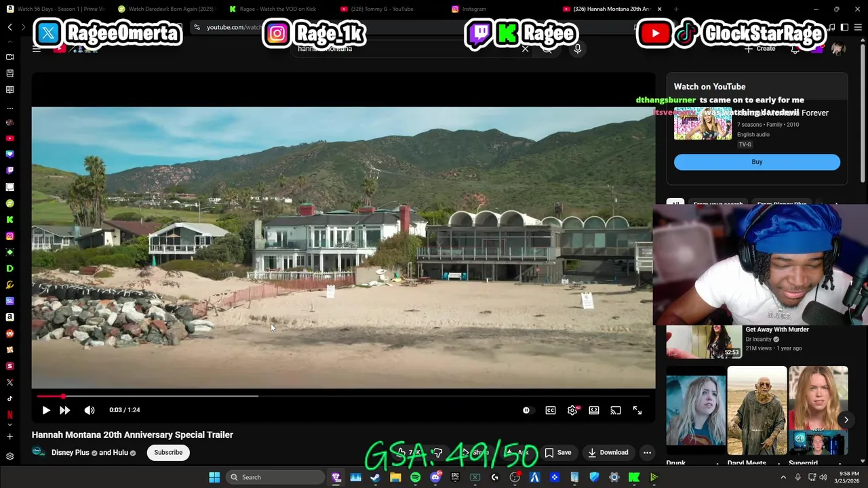Cast video to a TV device
The height and width of the screenshot is (488, 868).
(x=616, y=410)
